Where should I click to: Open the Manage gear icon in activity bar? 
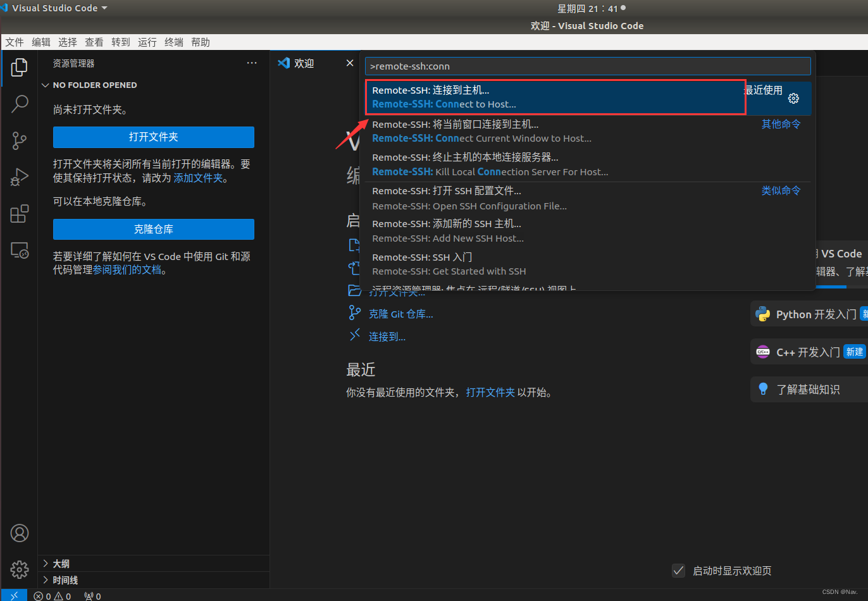click(x=20, y=569)
